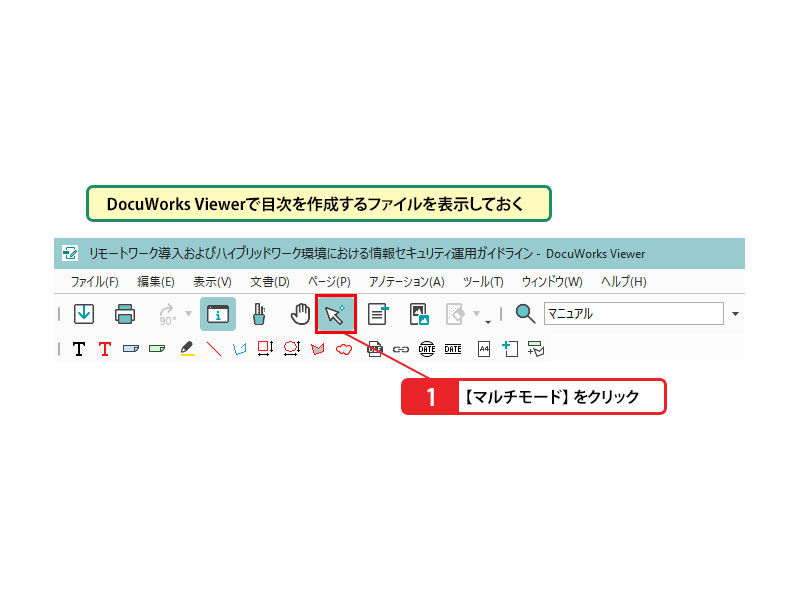Screen dimensions: 800x600
Task: Click the magnifier search icon
Action: [525, 314]
